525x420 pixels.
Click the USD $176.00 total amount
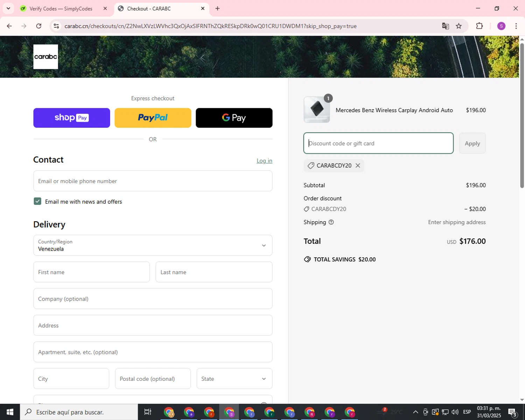[x=466, y=241]
